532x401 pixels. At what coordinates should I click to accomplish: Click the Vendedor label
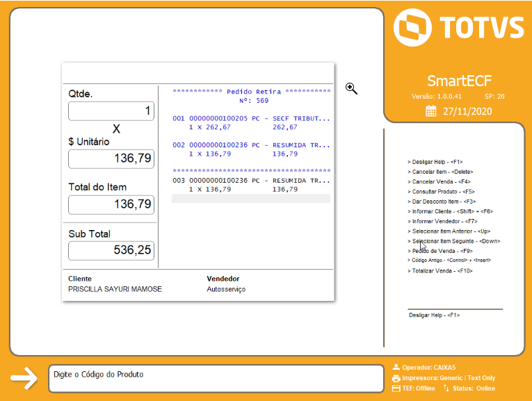[223, 279]
